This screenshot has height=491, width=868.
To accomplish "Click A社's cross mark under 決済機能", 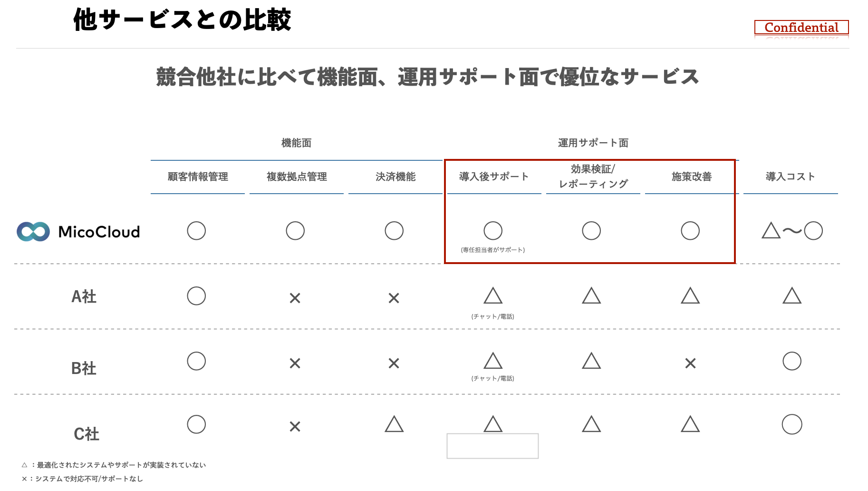I will tap(394, 298).
